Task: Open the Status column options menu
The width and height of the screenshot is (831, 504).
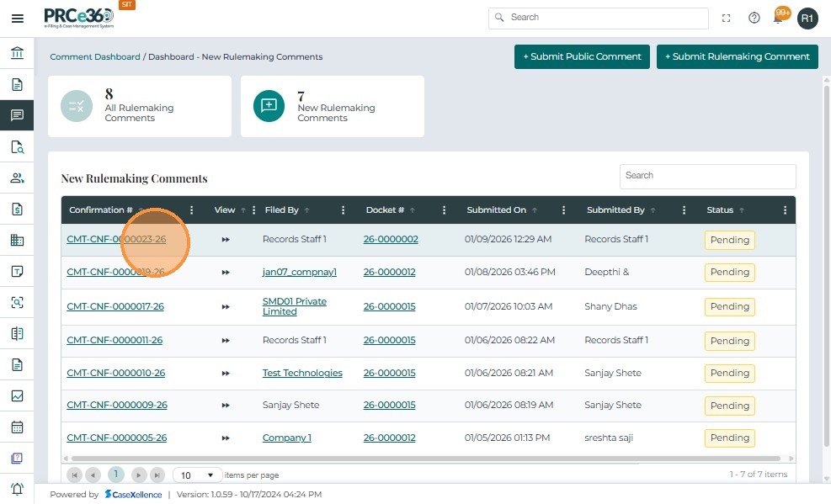Action: (785, 210)
